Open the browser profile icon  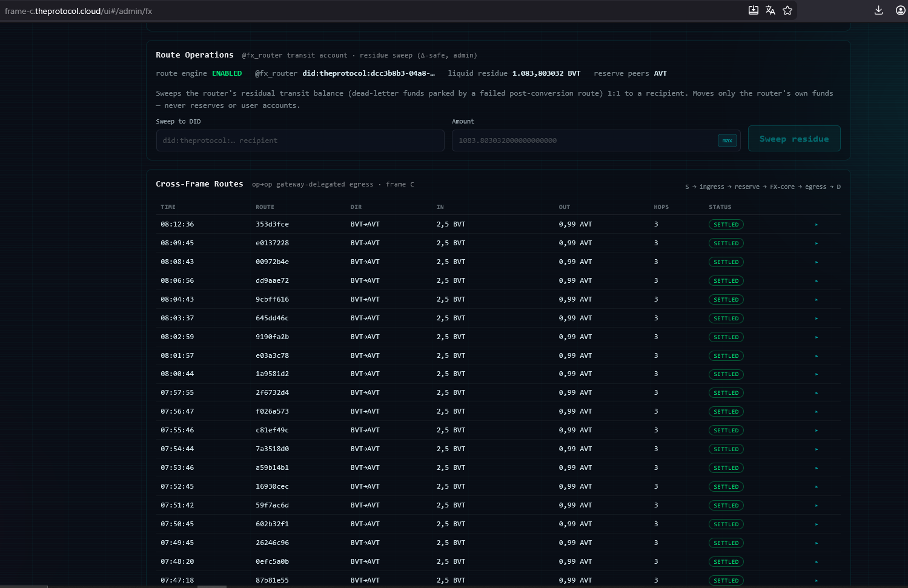pyautogui.click(x=900, y=10)
